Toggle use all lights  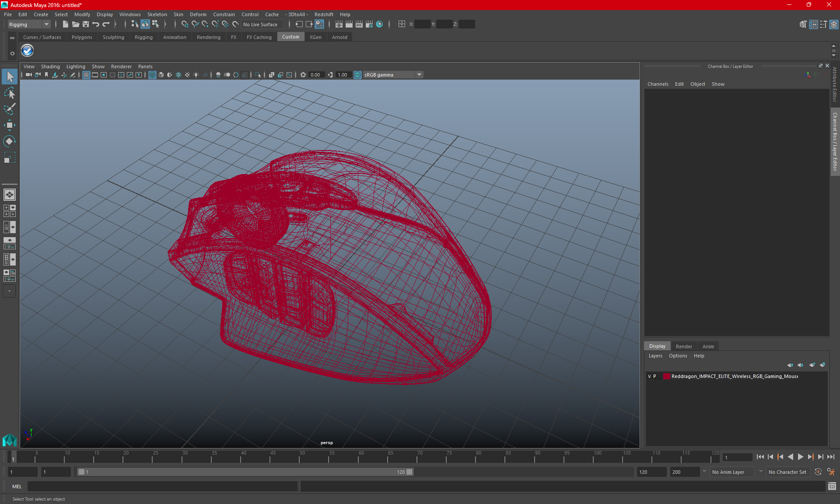196,75
